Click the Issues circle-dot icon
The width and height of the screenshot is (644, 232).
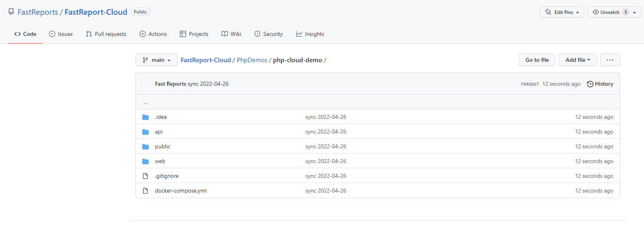(x=52, y=34)
